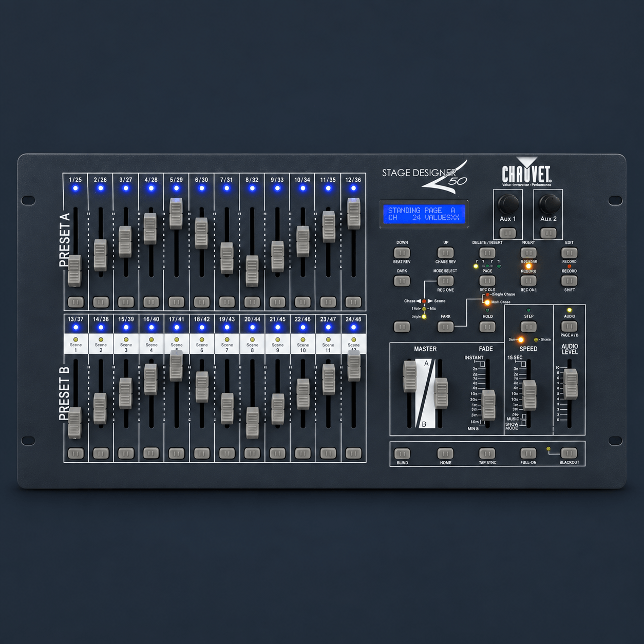Hit the bottom button under fader 24/48
Viewport: 644px width, 644px height.
point(353,453)
